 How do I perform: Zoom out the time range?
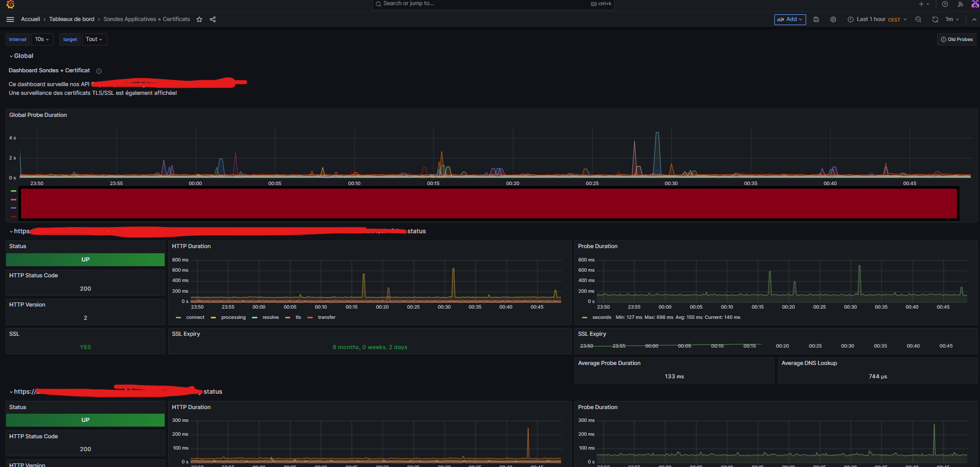(x=918, y=19)
